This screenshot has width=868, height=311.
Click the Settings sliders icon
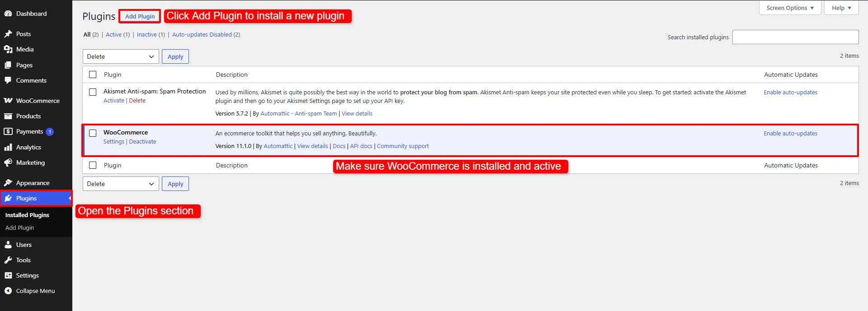8,275
